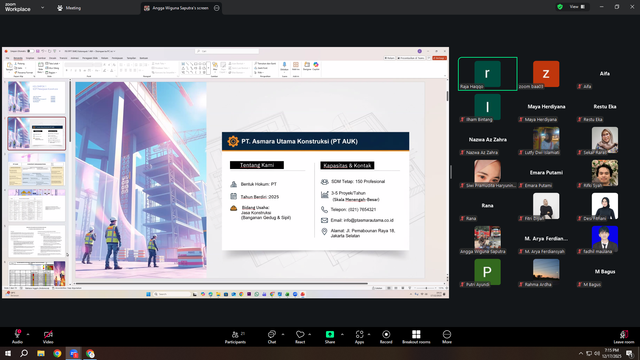Click the green security shield icon

coord(560,7)
